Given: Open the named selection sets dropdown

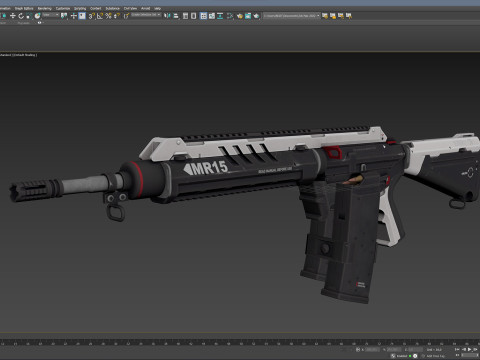Looking at the screenshot, I should point(146,15).
